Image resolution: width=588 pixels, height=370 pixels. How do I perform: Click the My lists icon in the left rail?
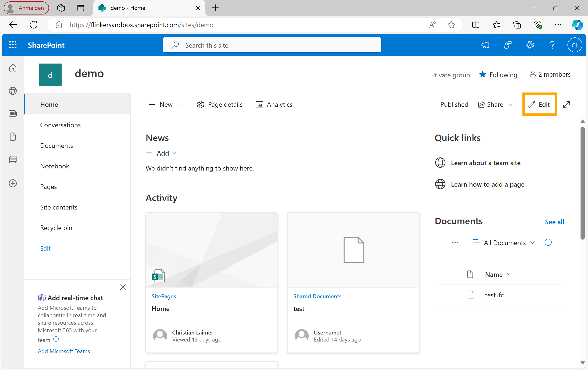pos(13,160)
